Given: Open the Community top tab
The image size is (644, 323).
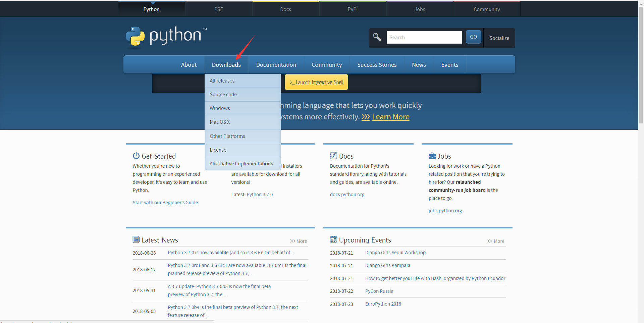Looking at the screenshot, I should [487, 9].
